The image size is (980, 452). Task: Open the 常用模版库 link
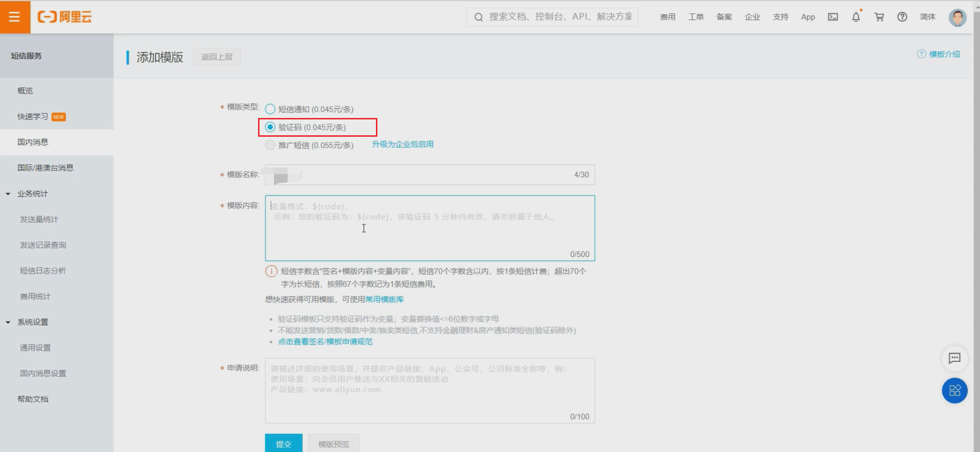click(384, 299)
